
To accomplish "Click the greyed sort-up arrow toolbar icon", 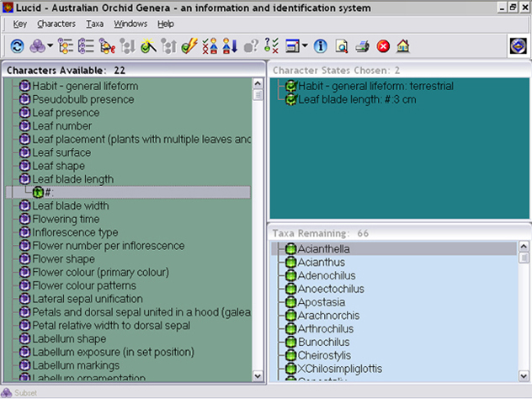I will point(168,45).
